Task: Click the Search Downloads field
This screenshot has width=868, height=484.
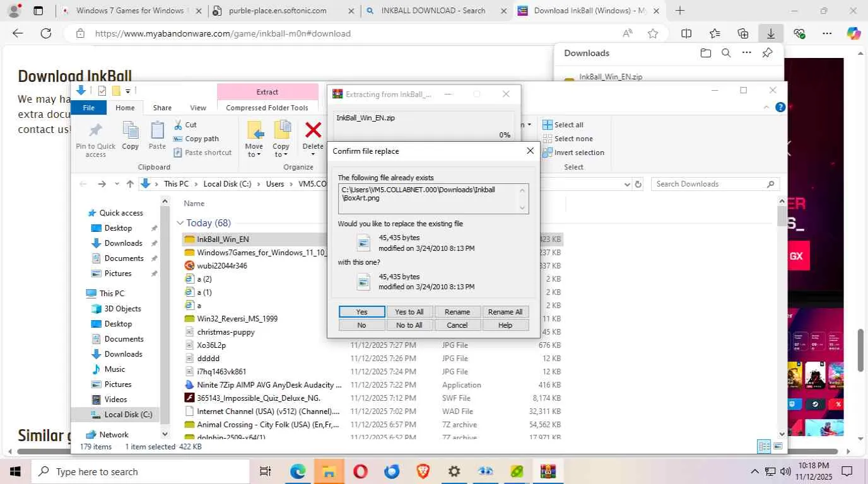Action: tap(715, 184)
